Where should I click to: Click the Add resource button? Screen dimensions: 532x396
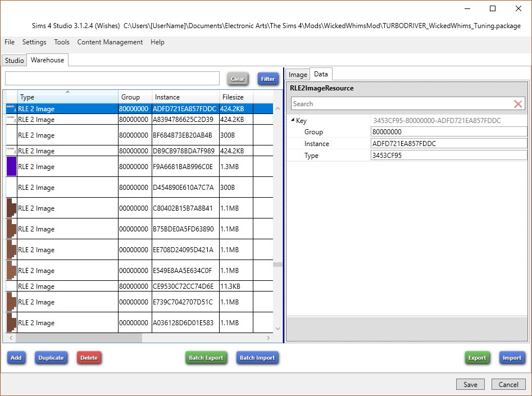(x=16, y=358)
